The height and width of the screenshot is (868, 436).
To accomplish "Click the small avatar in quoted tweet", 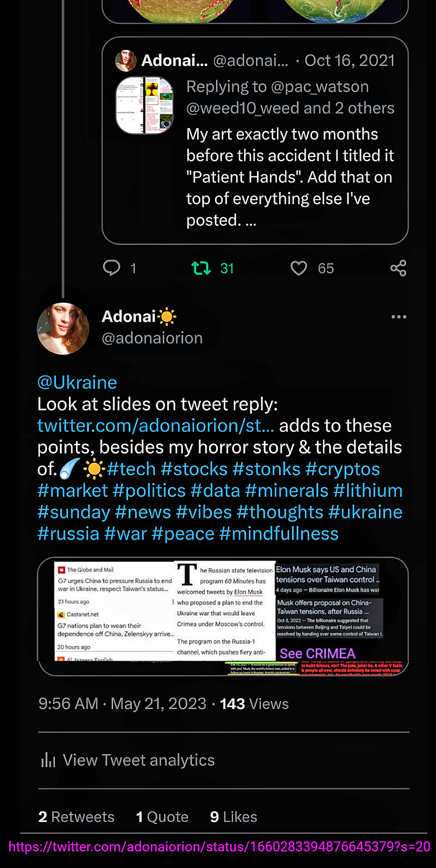I will (126, 61).
